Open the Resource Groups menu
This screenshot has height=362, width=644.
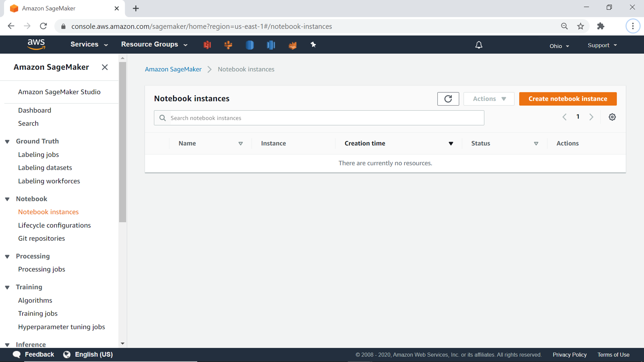coord(154,44)
